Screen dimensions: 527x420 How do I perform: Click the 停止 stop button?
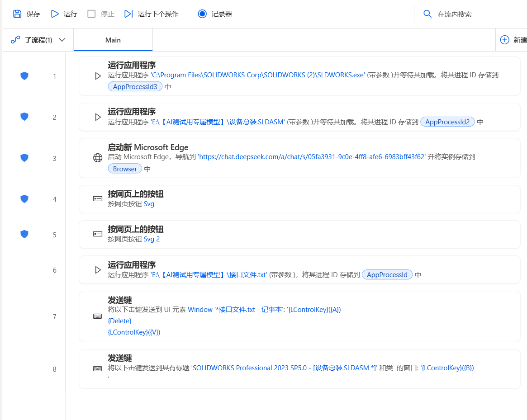[101, 14]
